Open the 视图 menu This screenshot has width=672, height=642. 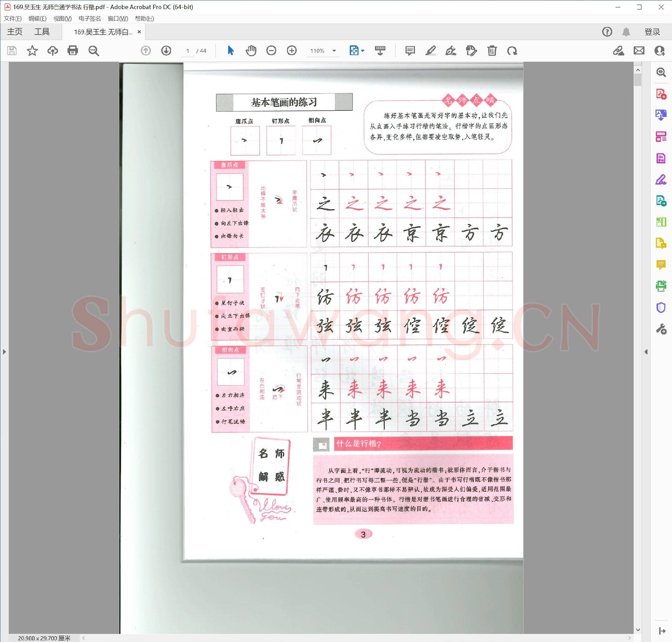coord(62,18)
